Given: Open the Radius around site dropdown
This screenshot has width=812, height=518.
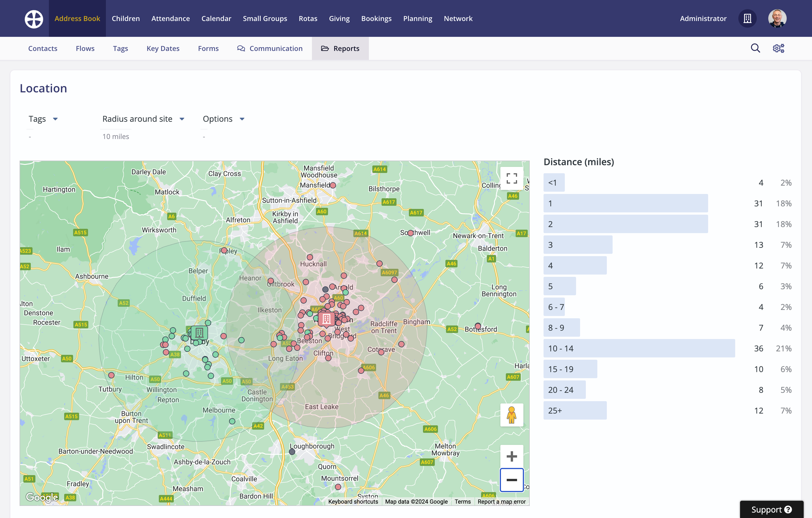Looking at the screenshot, I should 143,119.
